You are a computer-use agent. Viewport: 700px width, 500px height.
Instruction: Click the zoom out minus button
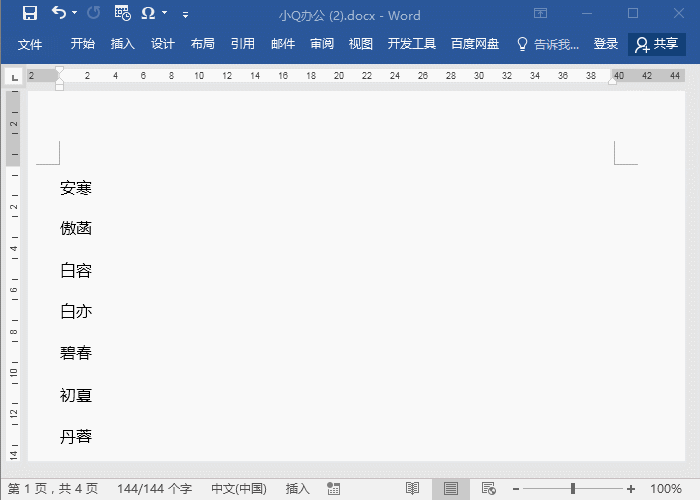(x=516, y=489)
